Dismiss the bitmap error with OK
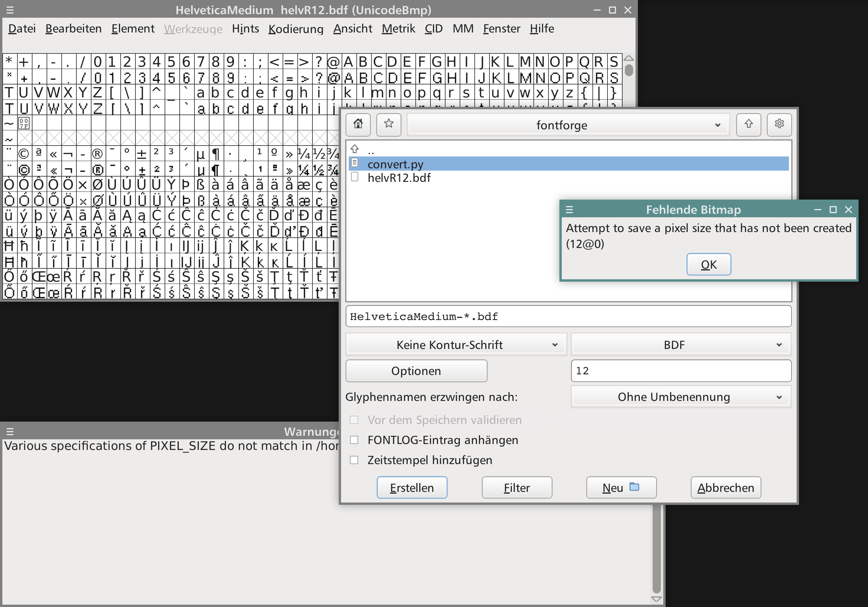 [708, 264]
